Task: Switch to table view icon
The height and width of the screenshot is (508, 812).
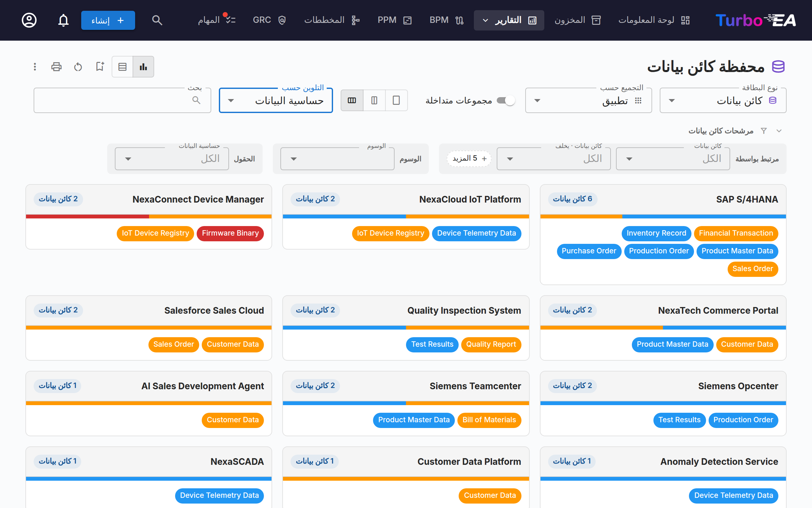Action: coord(122,67)
